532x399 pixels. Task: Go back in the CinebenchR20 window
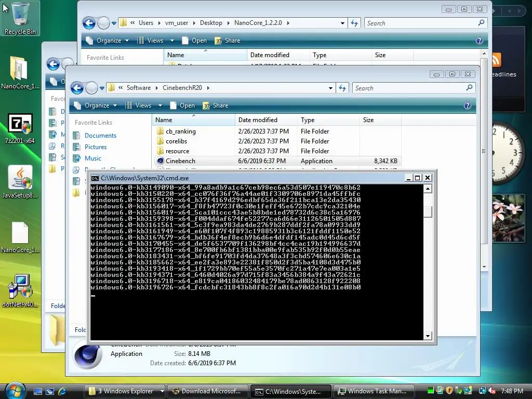coord(77,88)
